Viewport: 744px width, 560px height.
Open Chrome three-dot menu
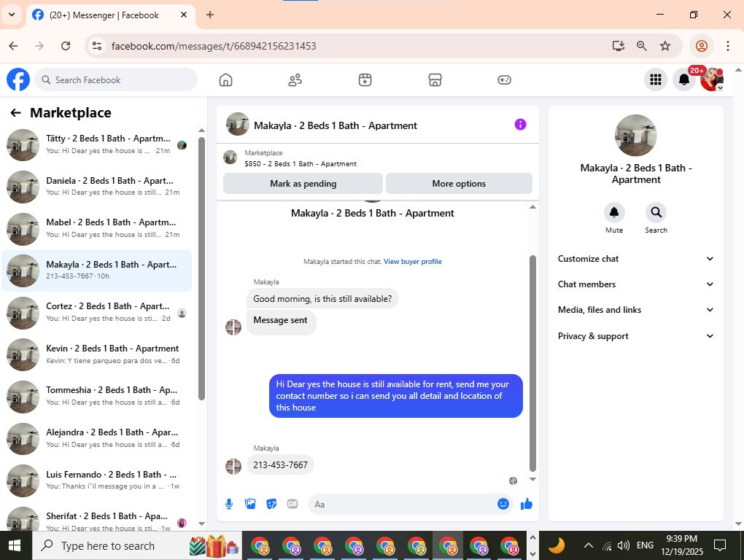tap(727, 46)
